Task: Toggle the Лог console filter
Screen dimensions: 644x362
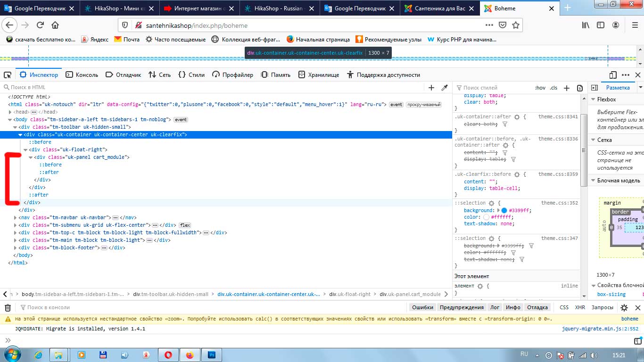Action: click(x=495, y=307)
